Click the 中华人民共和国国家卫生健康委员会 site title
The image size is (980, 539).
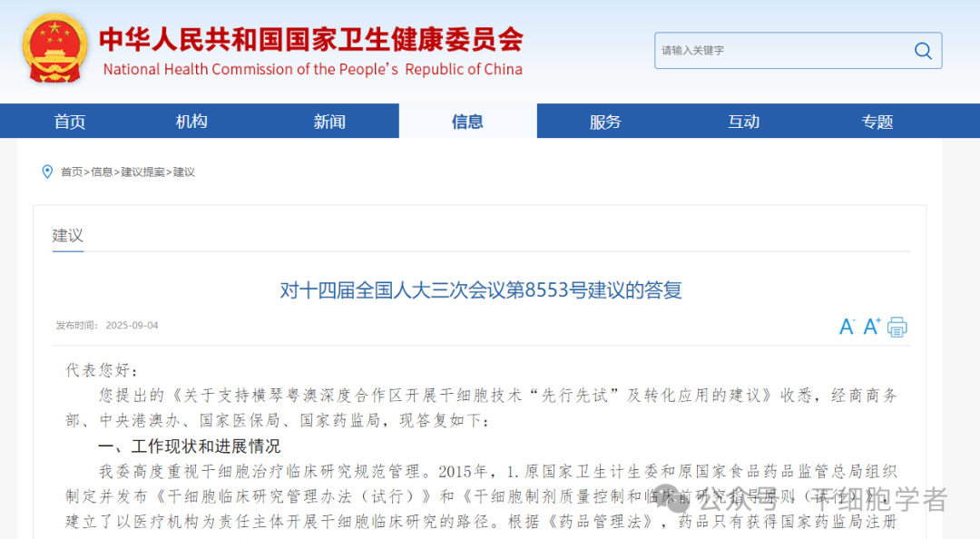[x=311, y=39]
